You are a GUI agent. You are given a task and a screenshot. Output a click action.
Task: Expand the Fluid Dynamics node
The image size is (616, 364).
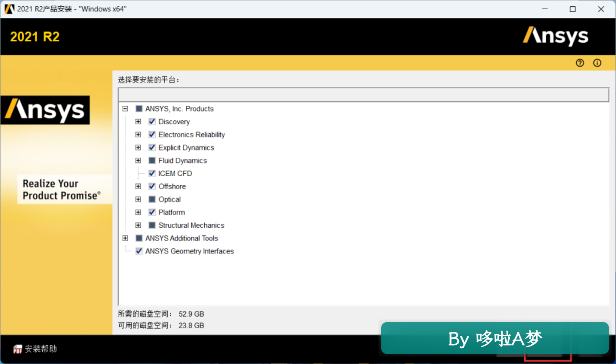(138, 161)
